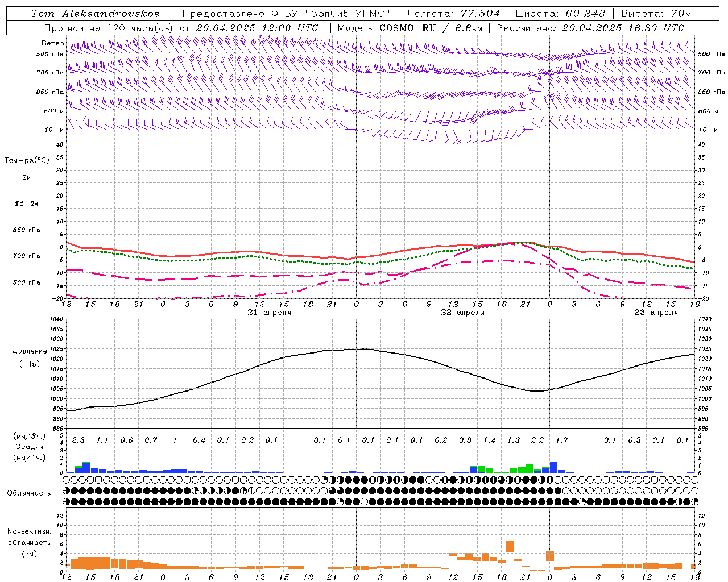Click the 0.4 precipitation value
The height and width of the screenshot is (582, 728).
(x=199, y=440)
